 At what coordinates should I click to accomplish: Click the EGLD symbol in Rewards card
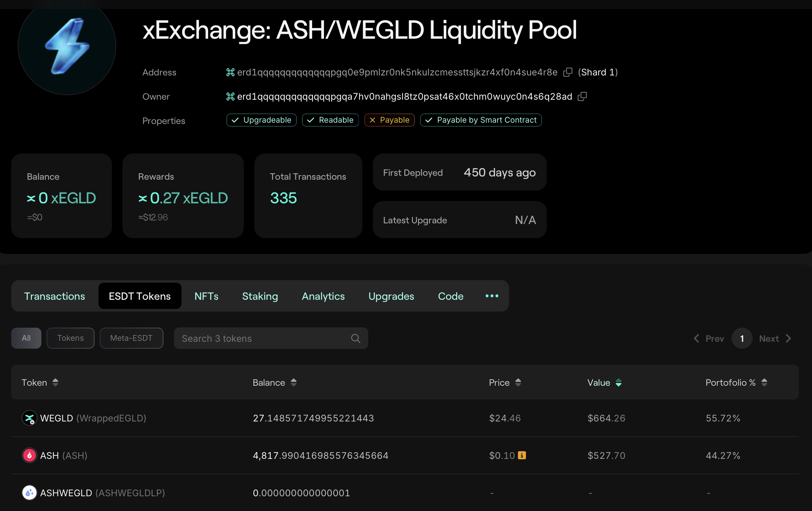coord(143,198)
